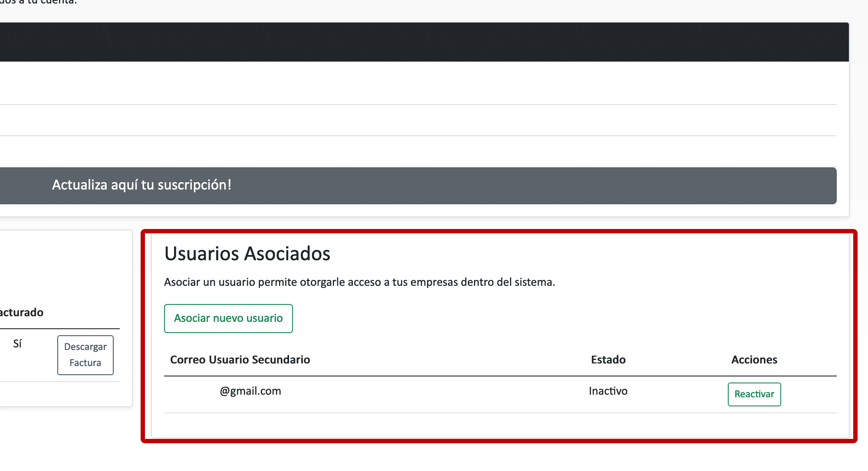Click the Estado column header
The height and width of the screenshot is (471, 868).
click(608, 360)
